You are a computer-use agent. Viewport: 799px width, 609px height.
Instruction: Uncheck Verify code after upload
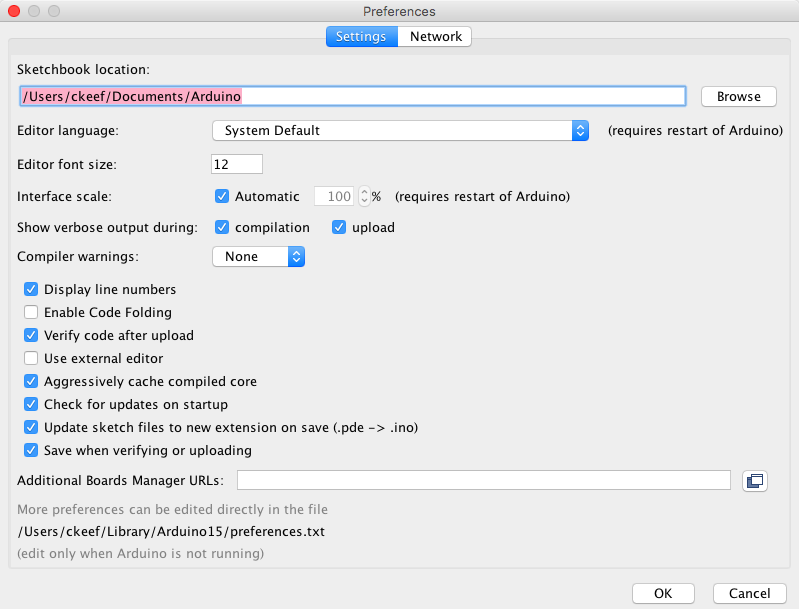tap(31, 335)
